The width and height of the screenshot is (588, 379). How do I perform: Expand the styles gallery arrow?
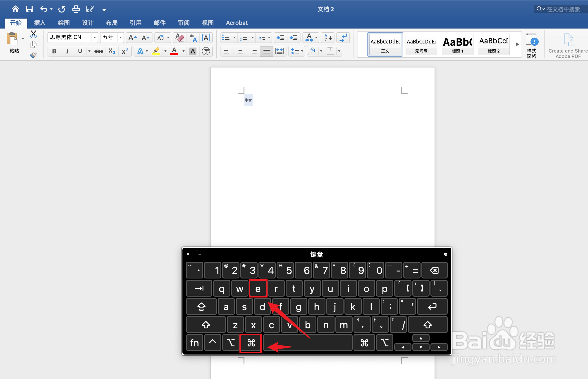click(x=517, y=44)
